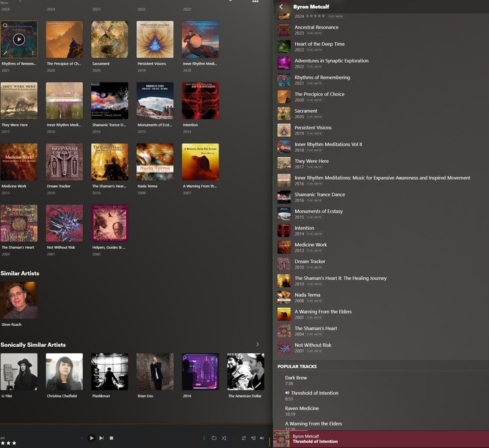This screenshot has width=489, height=448.
Task: Select Ancestral Resonance in right panel list
Action: pyautogui.click(x=381, y=30)
